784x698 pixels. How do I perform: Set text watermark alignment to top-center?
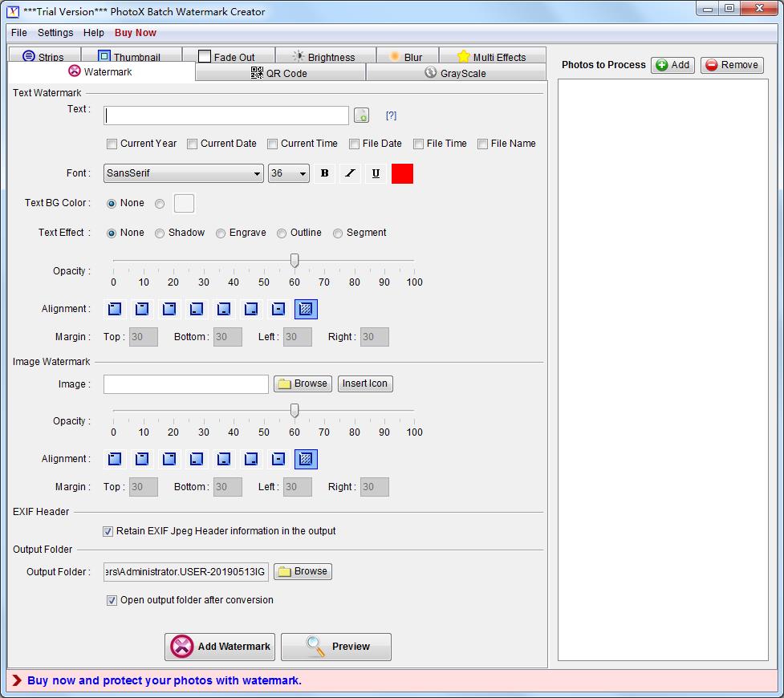click(142, 309)
